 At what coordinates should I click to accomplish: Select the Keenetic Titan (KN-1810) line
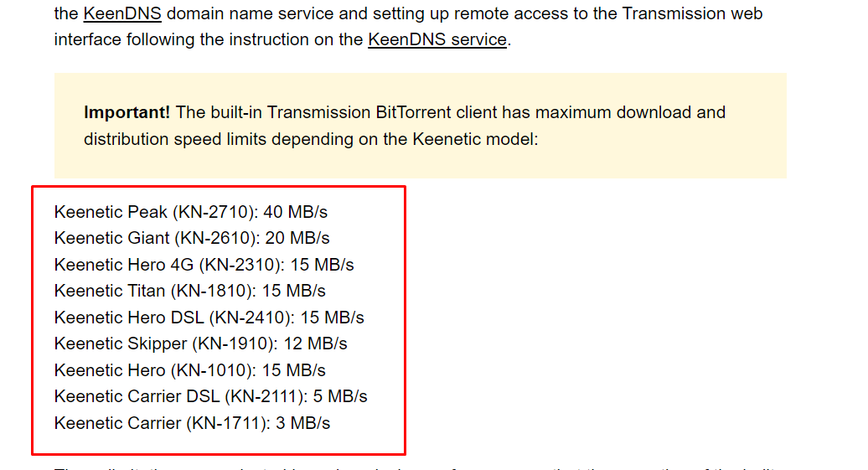pyautogui.click(x=190, y=291)
